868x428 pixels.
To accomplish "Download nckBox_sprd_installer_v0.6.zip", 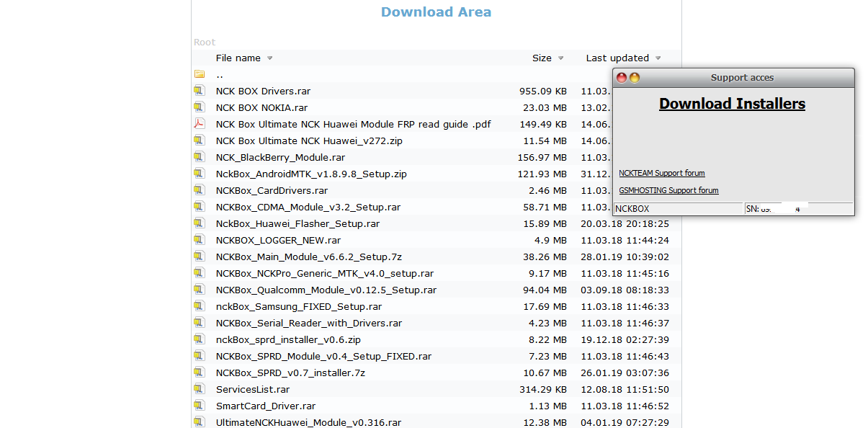I will [288, 340].
